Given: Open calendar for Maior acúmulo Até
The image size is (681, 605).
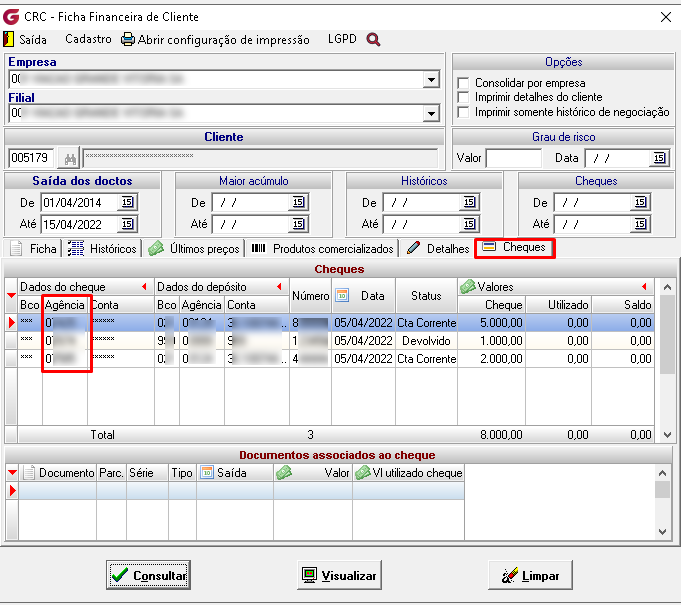Looking at the screenshot, I should point(298,224).
